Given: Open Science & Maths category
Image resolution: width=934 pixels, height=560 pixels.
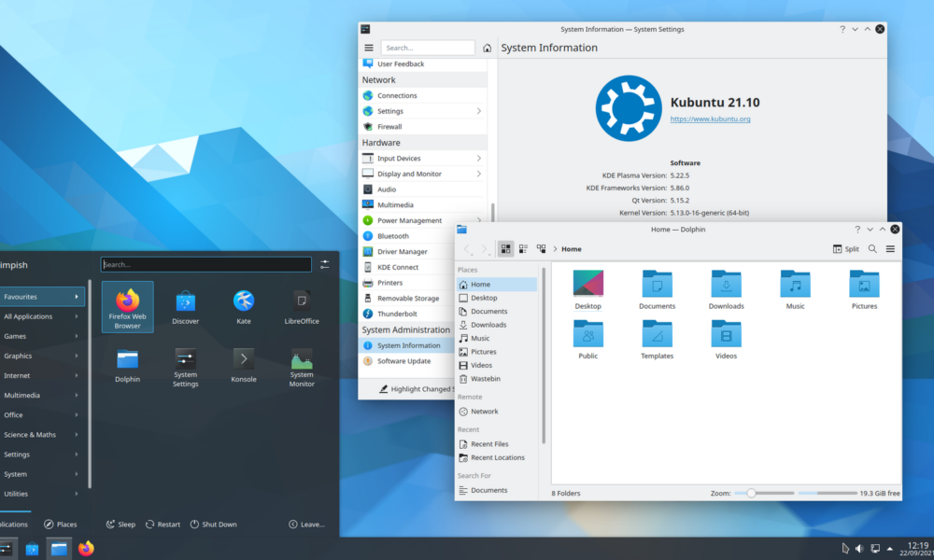Looking at the screenshot, I should 42,434.
